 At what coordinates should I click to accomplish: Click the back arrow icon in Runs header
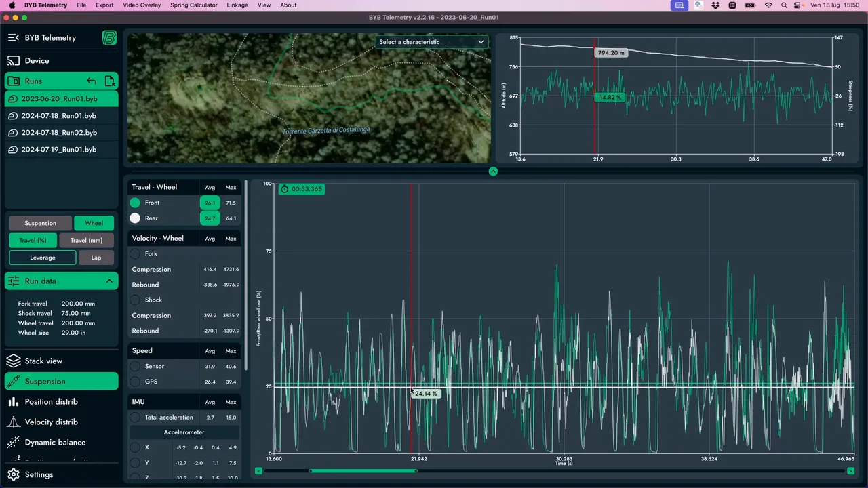92,81
